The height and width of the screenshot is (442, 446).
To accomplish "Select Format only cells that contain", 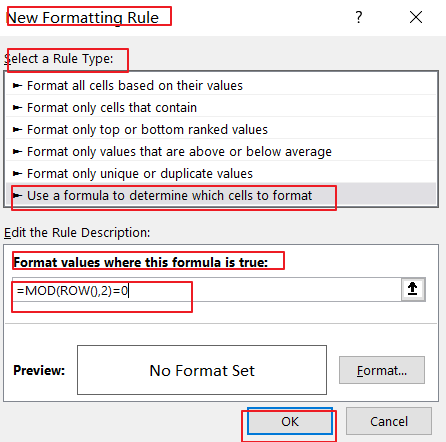I will click(x=221, y=108).
